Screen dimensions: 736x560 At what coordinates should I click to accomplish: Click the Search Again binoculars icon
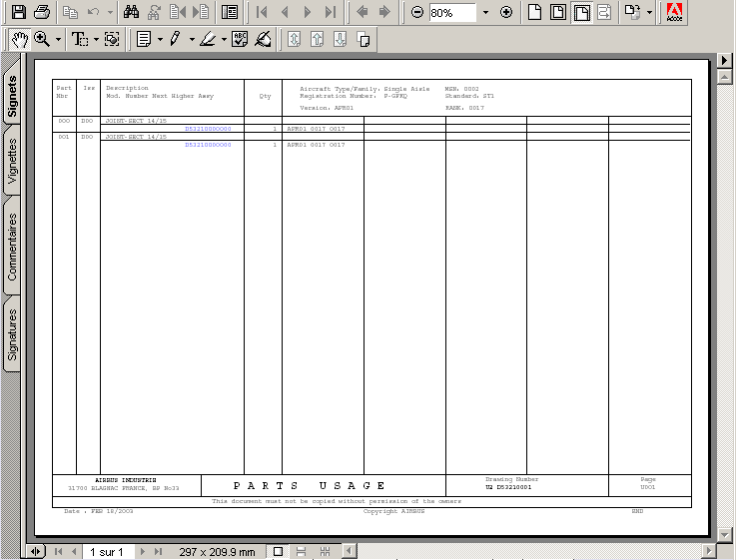[x=154, y=12]
